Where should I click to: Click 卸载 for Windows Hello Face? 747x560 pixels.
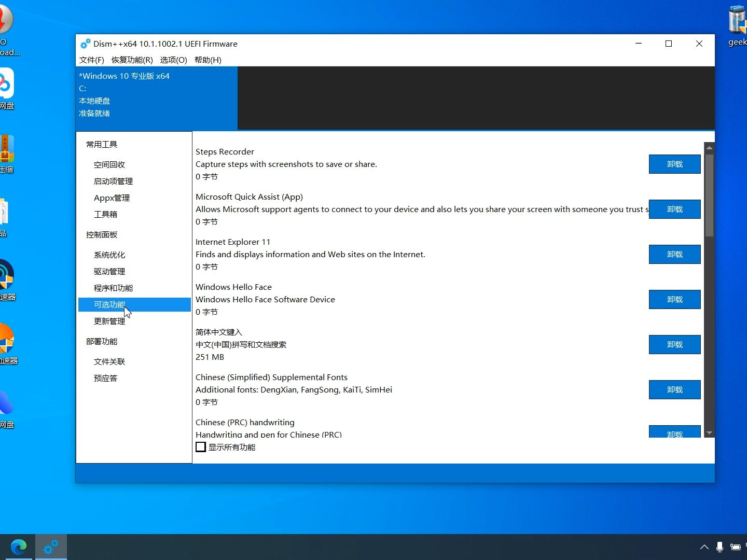(674, 300)
